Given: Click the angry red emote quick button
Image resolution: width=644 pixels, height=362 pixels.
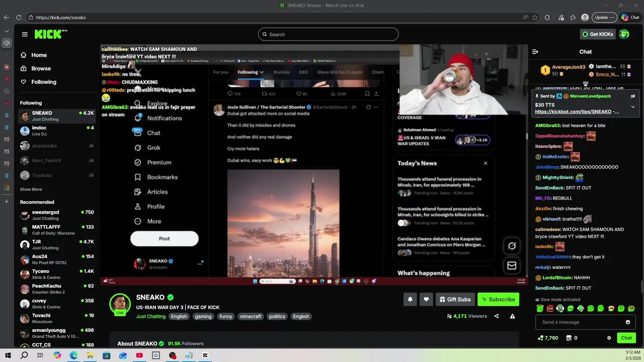Looking at the screenshot, I should tap(550, 309).
